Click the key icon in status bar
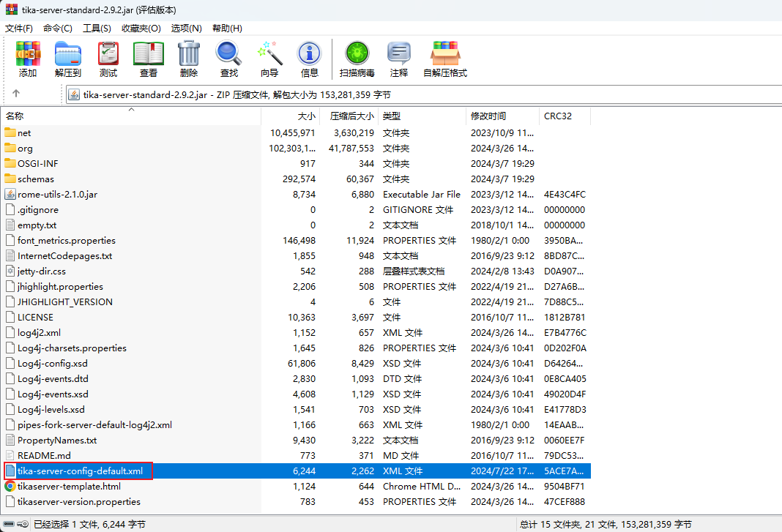This screenshot has width=782, height=532. pos(23,525)
